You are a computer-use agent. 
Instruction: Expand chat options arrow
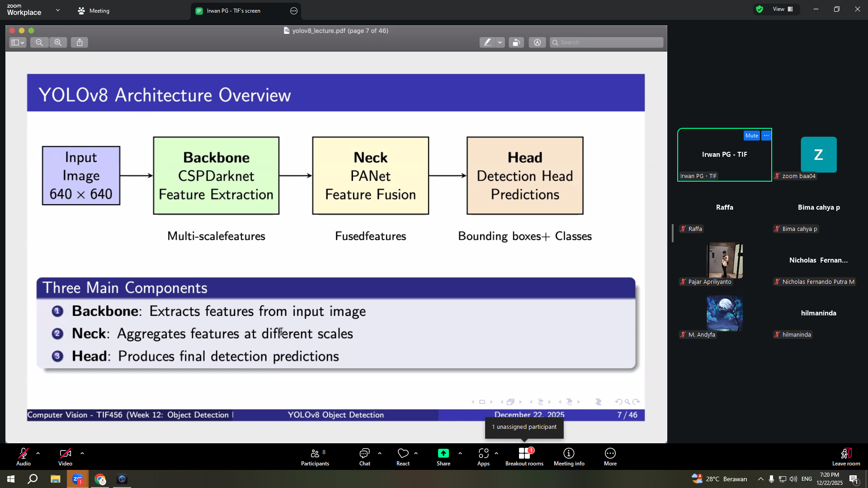pyautogui.click(x=380, y=453)
